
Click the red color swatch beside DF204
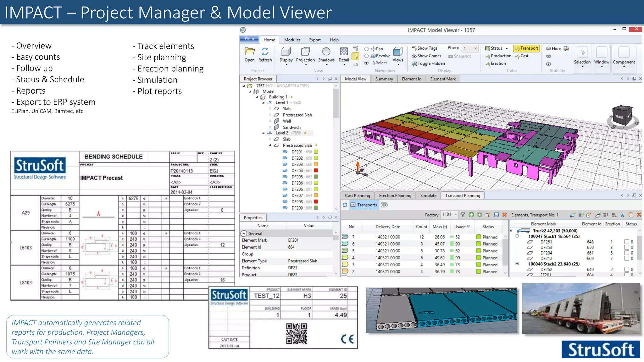click(316, 171)
